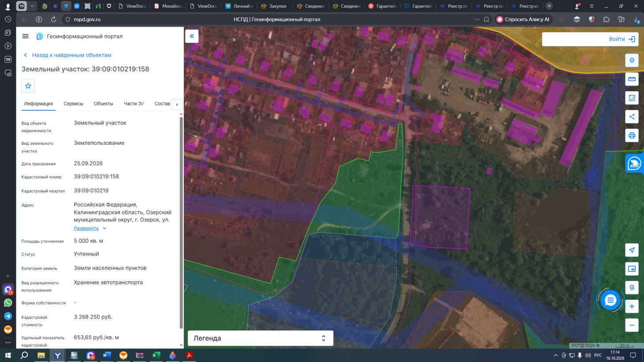Expand the Легенда dropdown
Image resolution: width=644 pixels, height=362 pixels.
pyautogui.click(x=261, y=338)
